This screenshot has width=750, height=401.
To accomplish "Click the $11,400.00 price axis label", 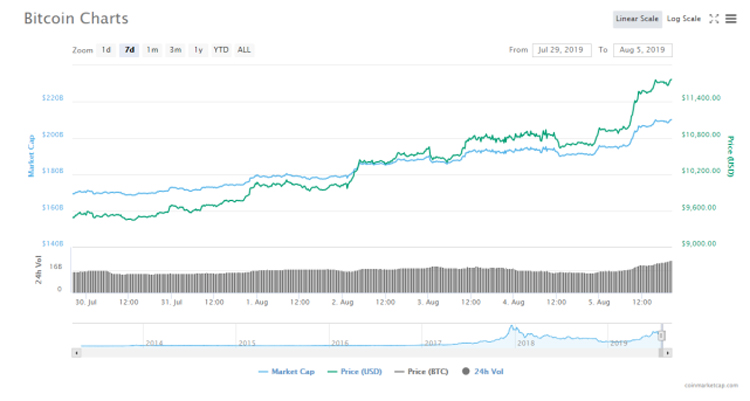I will pyautogui.click(x=701, y=98).
